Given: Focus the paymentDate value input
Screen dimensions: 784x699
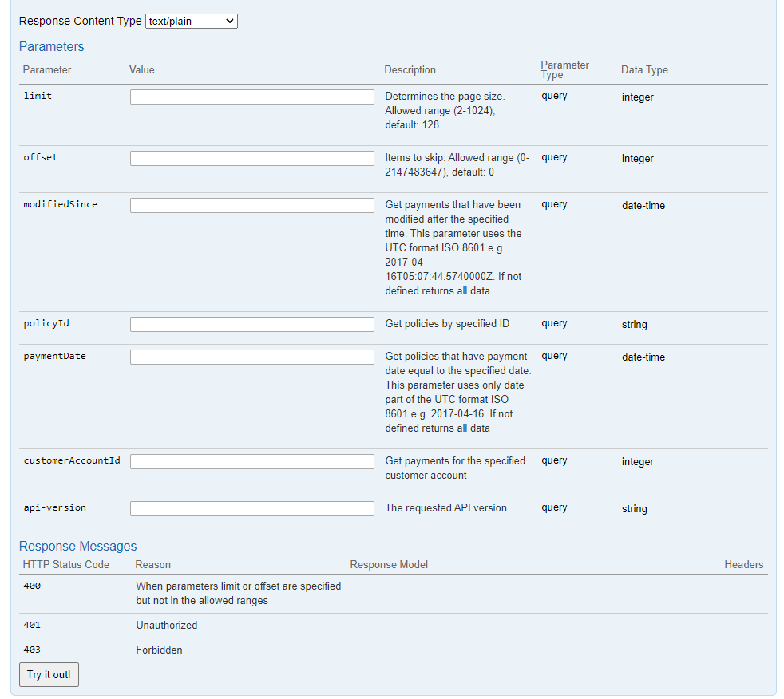Looking at the screenshot, I should click(251, 357).
